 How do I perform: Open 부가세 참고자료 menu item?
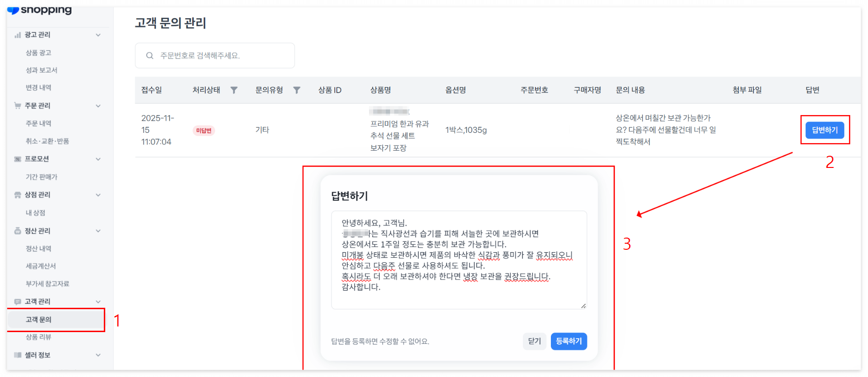click(47, 284)
